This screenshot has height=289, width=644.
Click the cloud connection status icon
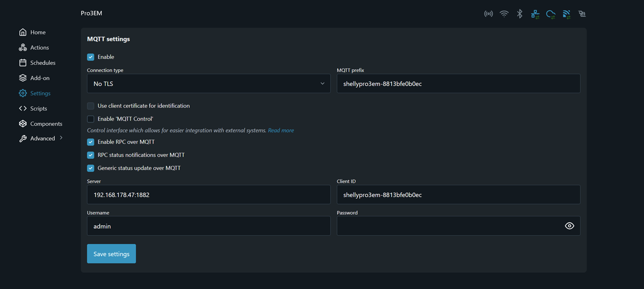(551, 14)
